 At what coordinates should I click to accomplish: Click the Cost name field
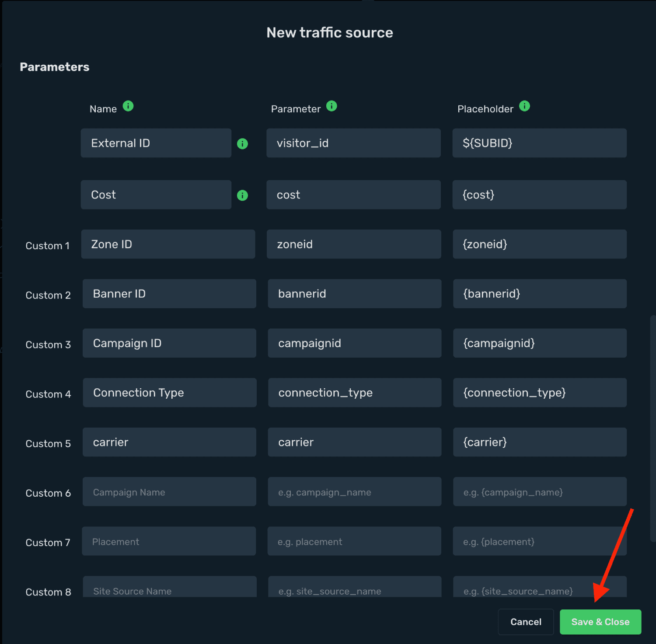click(156, 195)
